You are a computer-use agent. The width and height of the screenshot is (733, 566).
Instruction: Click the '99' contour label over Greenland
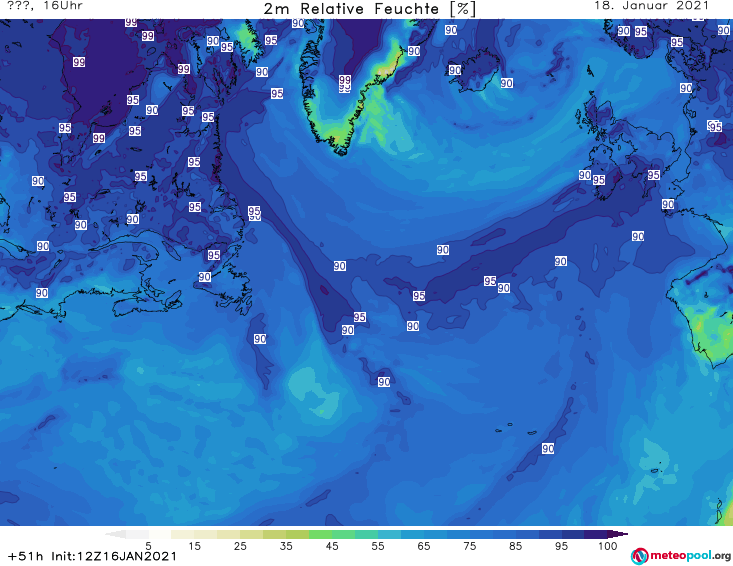pos(345,80)
